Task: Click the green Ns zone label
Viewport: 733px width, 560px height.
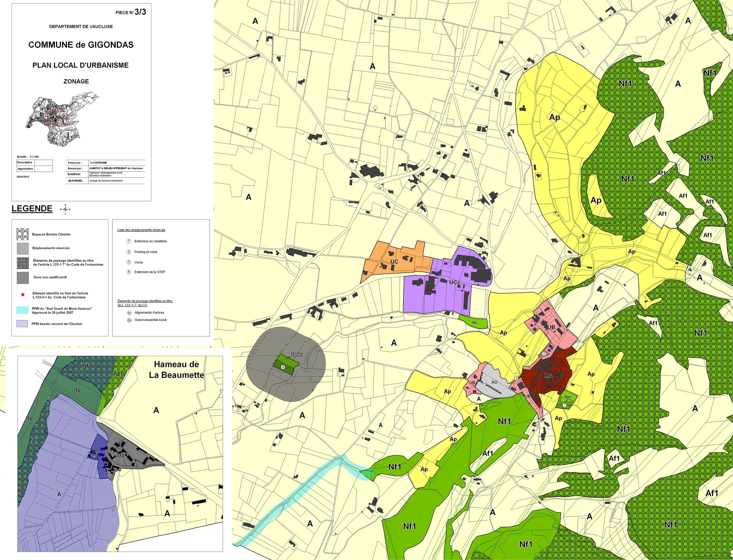Action: (x=475, y=323)
